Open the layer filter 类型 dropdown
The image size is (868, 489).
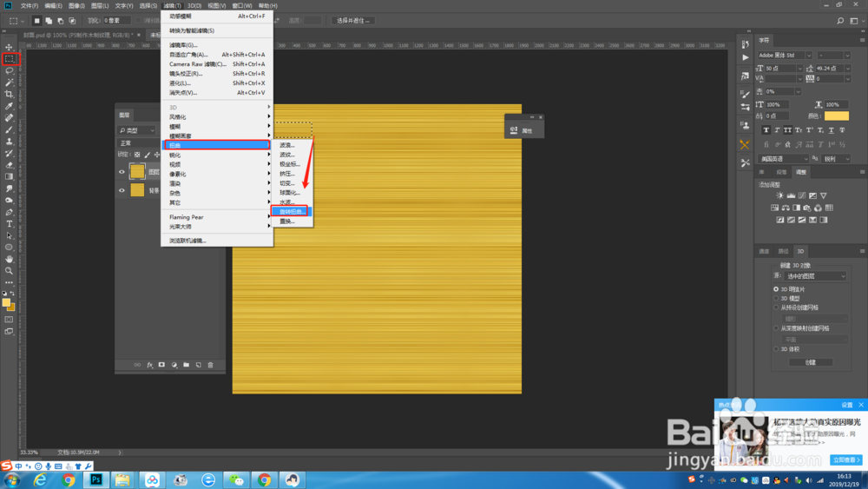137,130
